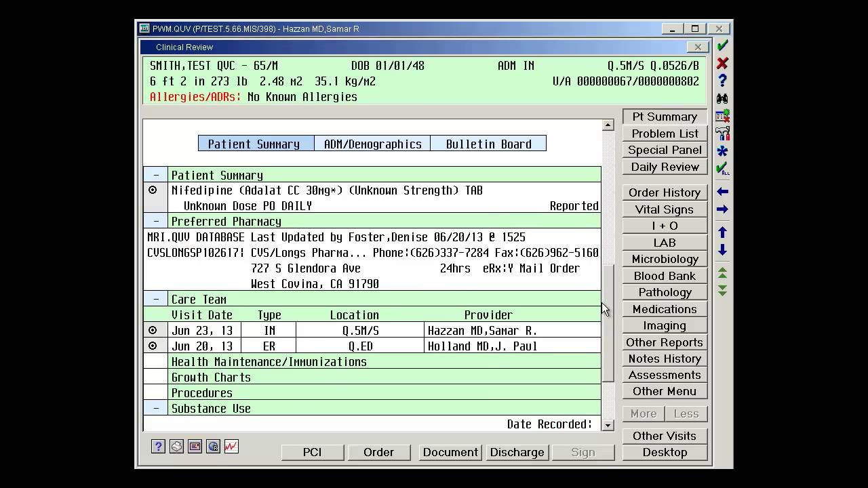
Task: Collapse the Substance Use section
Action: [x=156, y=408]
